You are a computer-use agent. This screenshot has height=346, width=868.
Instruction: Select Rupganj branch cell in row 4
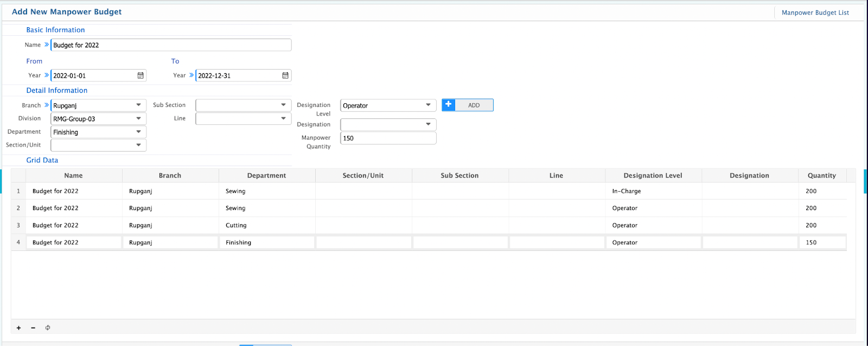tap(170, 242)
